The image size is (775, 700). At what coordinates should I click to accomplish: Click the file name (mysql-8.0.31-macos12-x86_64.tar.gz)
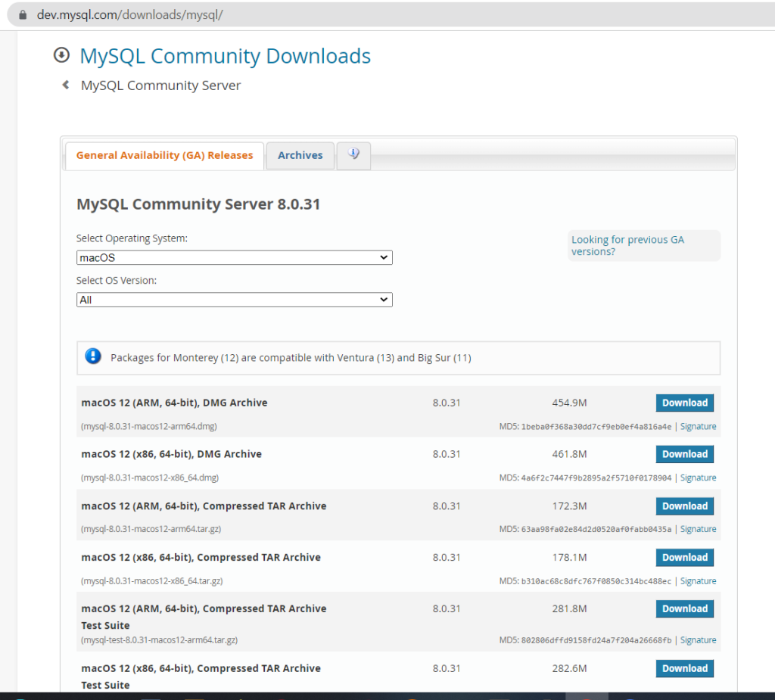coord(151,581)
